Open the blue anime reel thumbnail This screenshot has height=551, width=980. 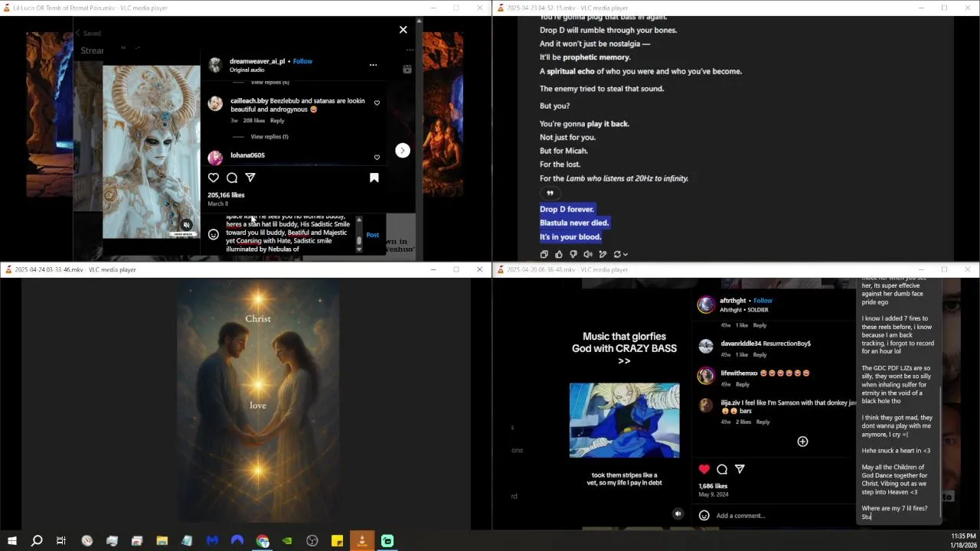tap(624, 420)
